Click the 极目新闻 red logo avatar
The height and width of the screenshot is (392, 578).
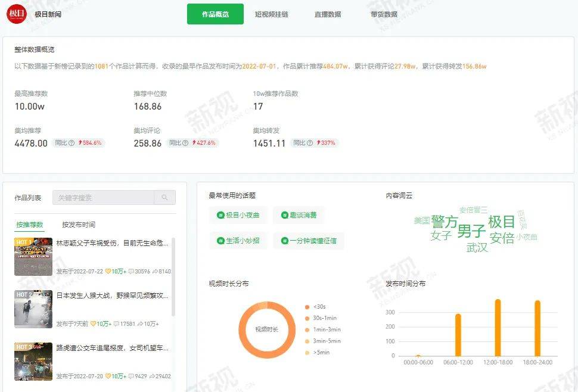[x=17, y=14]
